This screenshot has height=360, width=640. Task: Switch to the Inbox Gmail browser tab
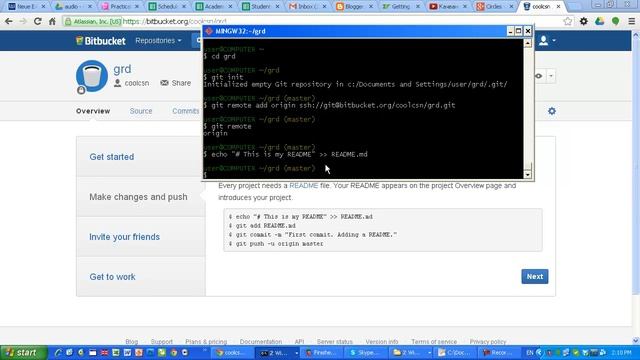(307, 7)
